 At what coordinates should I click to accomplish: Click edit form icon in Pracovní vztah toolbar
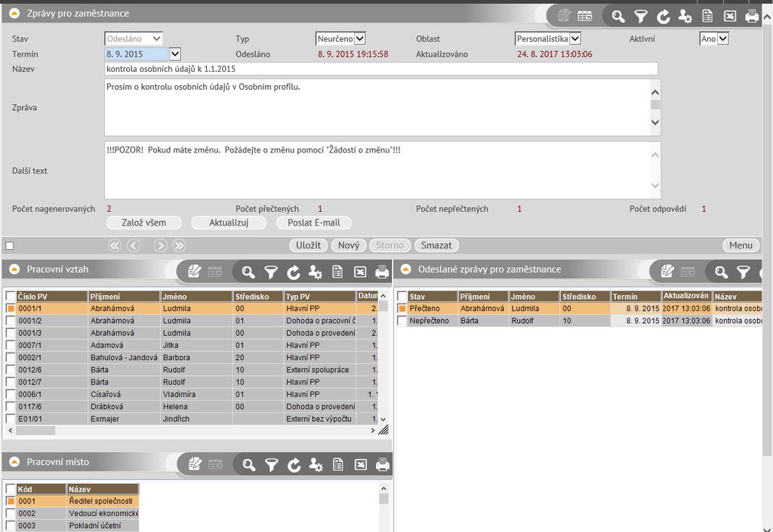(194, 272)
